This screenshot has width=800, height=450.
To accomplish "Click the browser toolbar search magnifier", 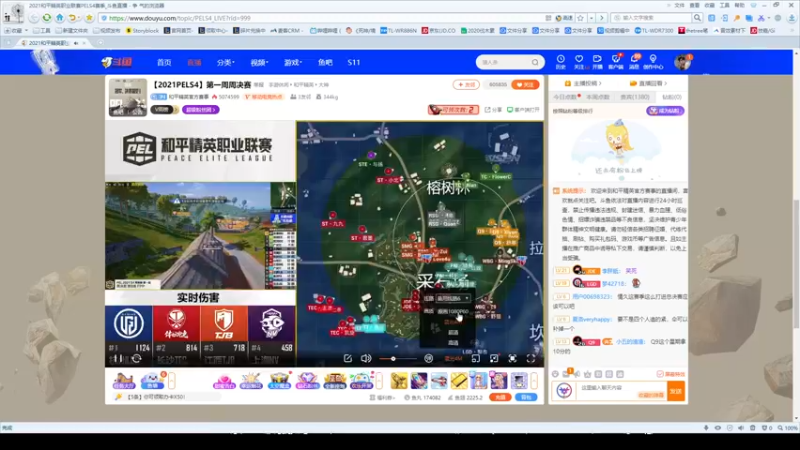I will click(x=697, y=18).
